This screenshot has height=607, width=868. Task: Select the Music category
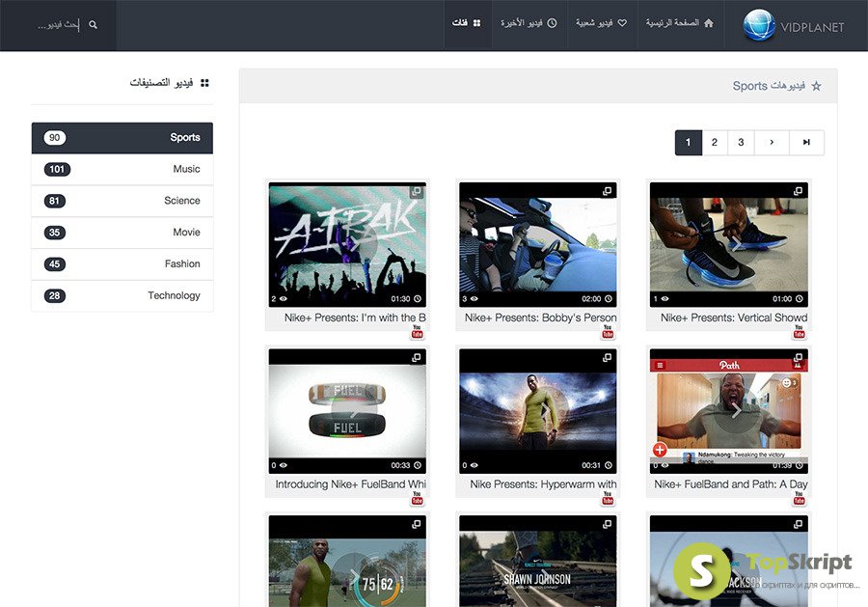click(x=122, y=170)
